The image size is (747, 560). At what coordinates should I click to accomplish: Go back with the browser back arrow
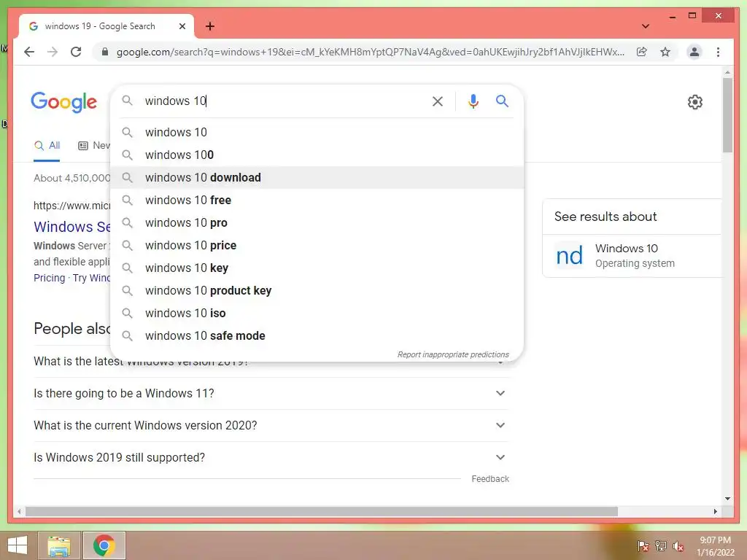[29, 52]
